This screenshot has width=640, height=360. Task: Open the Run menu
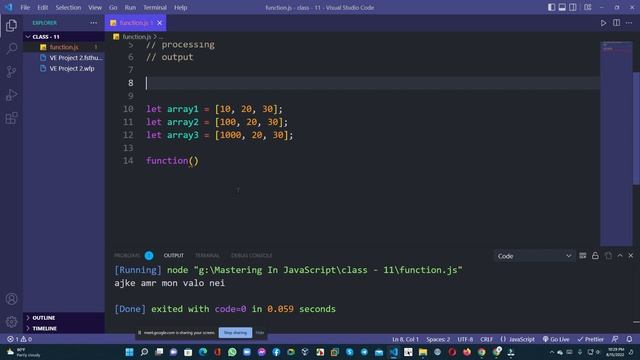(x=130, y=7)
